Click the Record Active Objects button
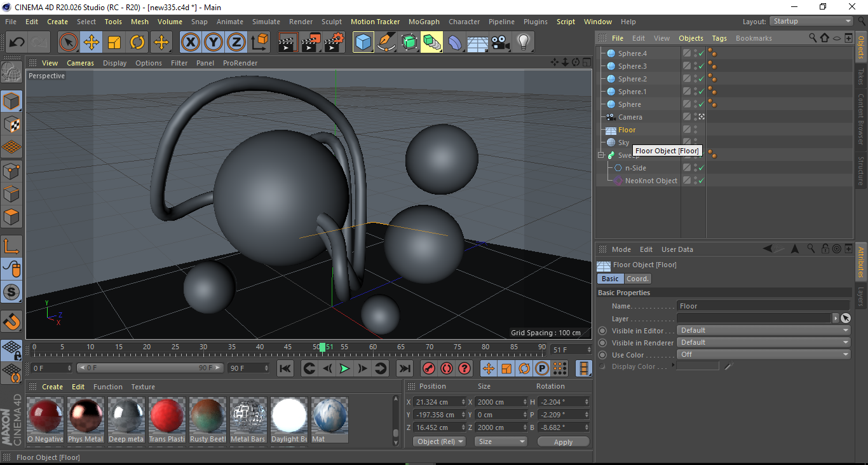 click(429, 368)
